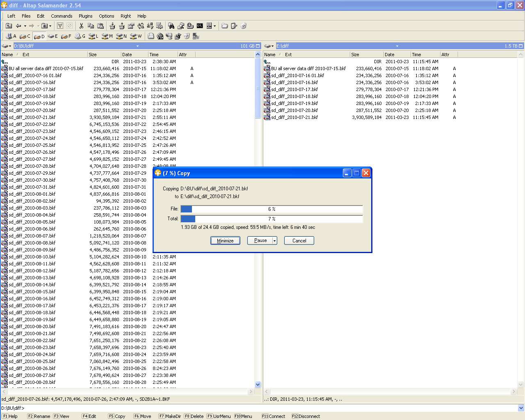Switch to drive C

tap(25, 36)
